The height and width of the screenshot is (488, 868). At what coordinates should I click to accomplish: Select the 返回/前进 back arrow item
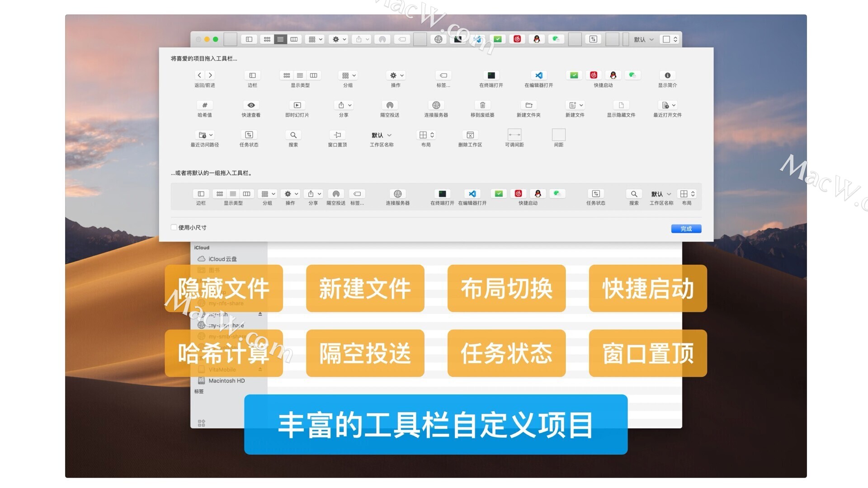(199, 75)
